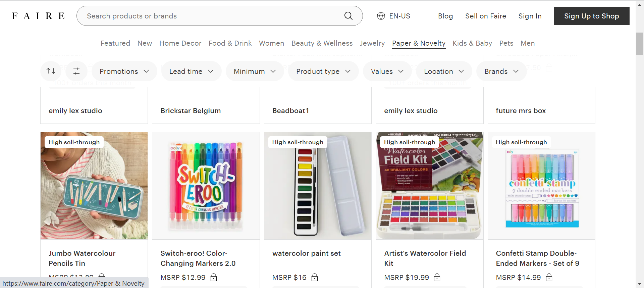Expand the Promotions filter dropdown
Screen dimensions: 644x288
(x=124, y=71)
